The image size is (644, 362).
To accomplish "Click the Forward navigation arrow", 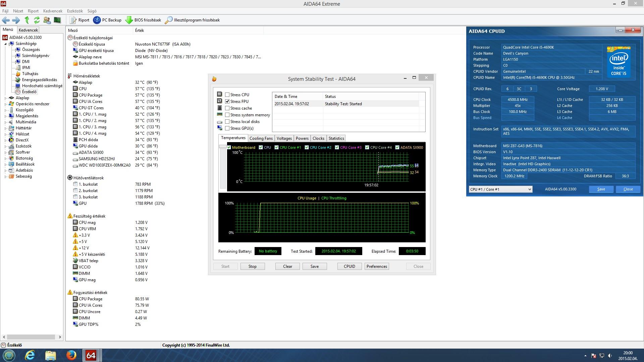I will 16,20.
